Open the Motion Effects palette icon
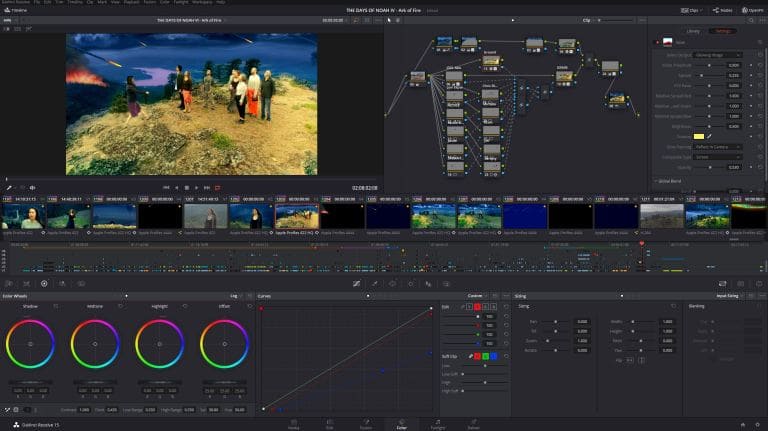This screenshot has width=768, height=431. [81, 284]
